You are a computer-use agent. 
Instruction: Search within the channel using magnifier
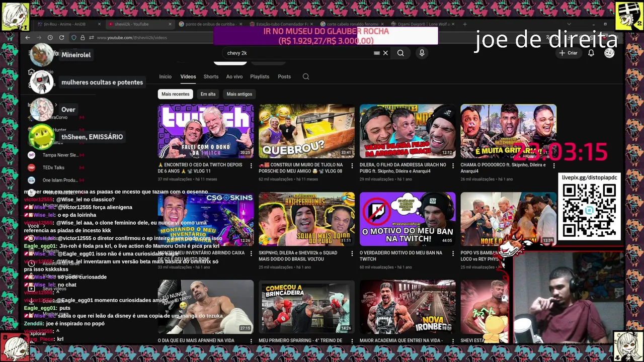306,76
